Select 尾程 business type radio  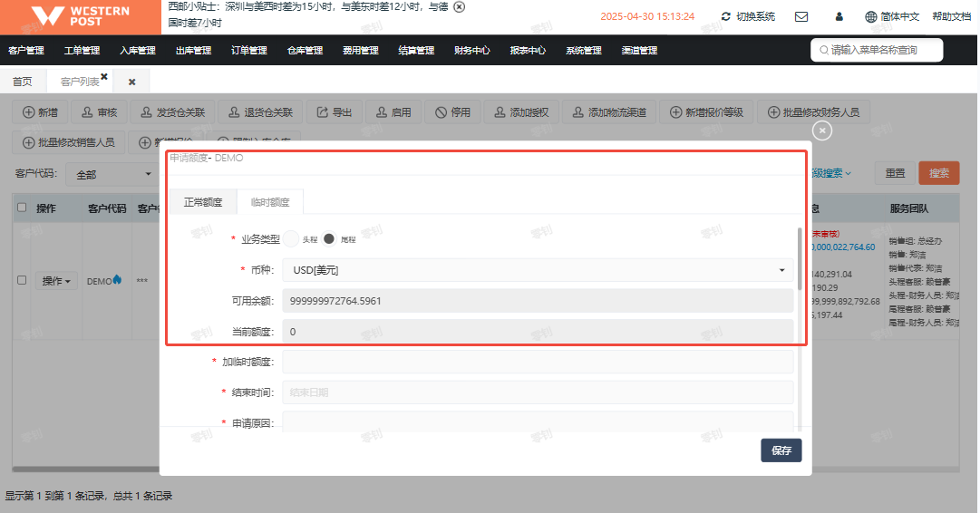[329, 238]
